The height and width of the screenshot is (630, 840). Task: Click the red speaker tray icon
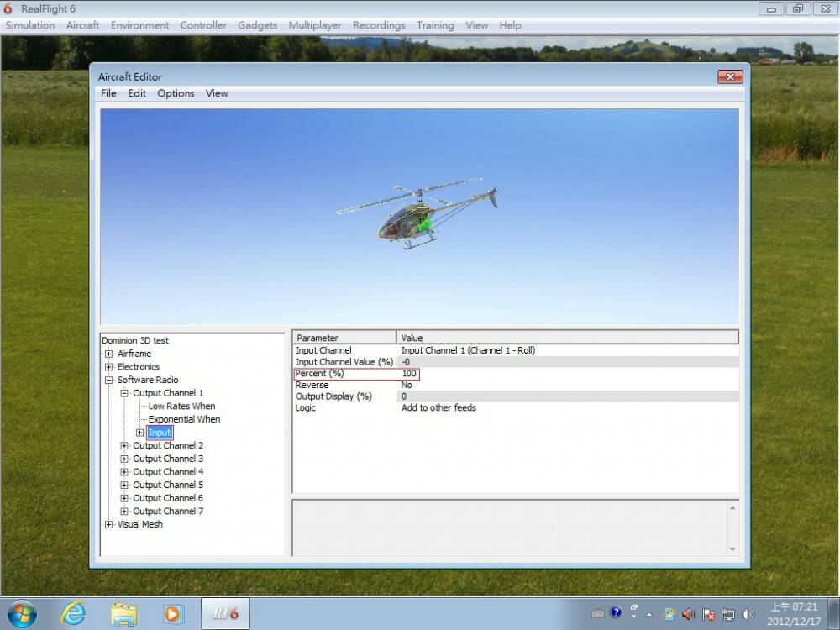[689, 615]
